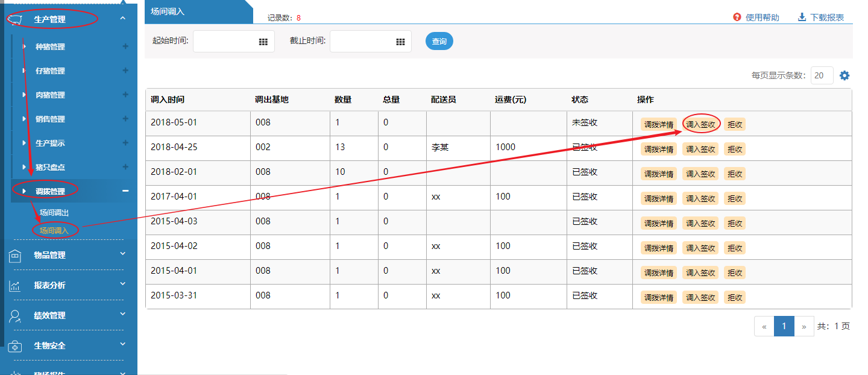This screenshot has height=375, width=868.
Task: Click the blue settings gear icon
Action: click(x=844, y=75)
